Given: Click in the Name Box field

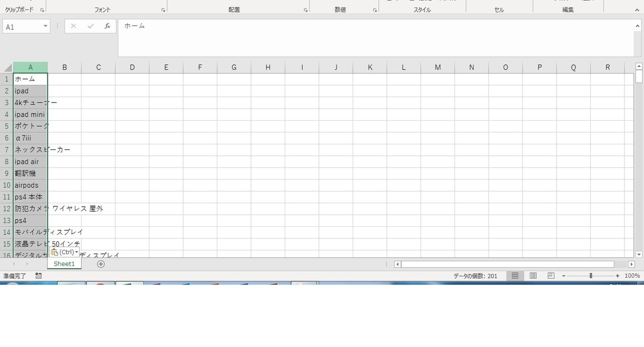Looking at the screenshot, I should click(23, 26).
